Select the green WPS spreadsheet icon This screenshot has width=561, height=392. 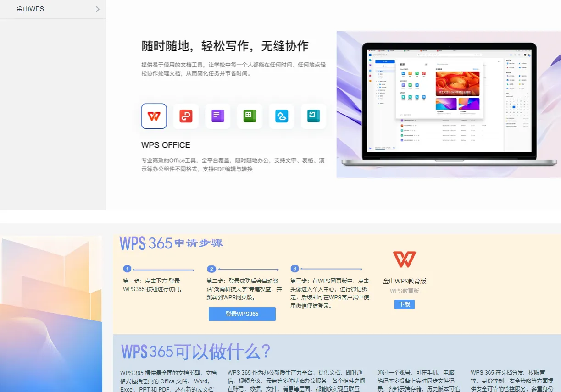[x=249, y=116]
